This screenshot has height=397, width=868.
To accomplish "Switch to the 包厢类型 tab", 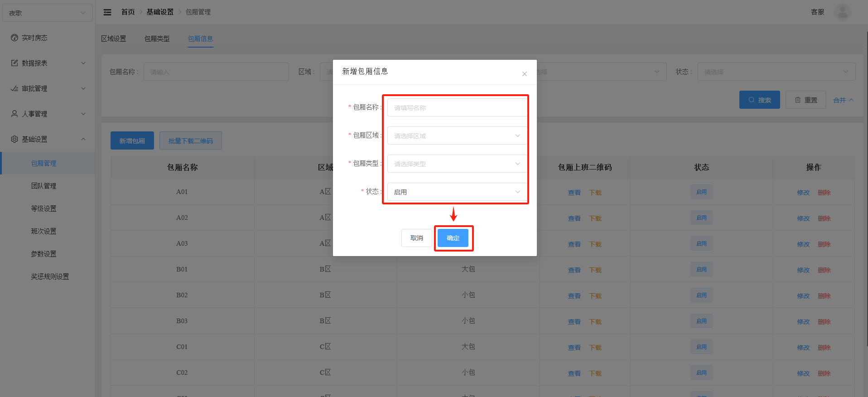I will pos(157,39).
